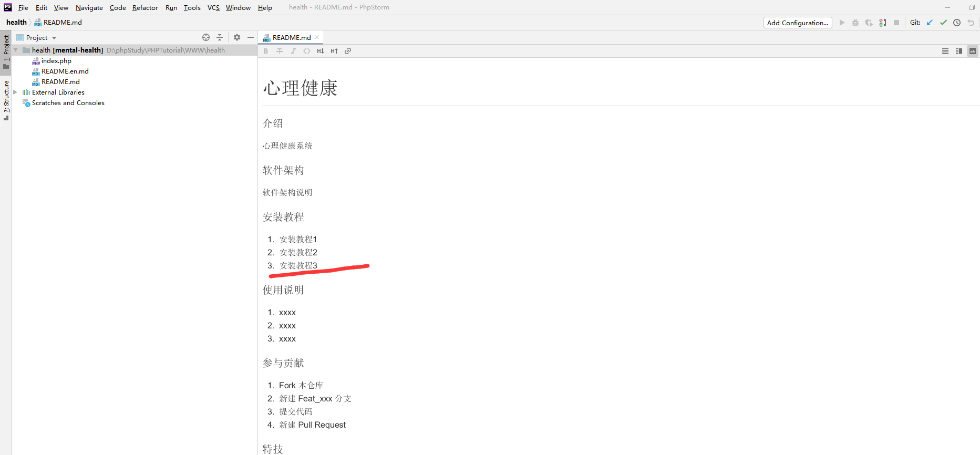The height and width of the screenshot is (455, 980).
Task: Increase header level with the H-up icon
Action: (334, 51)
